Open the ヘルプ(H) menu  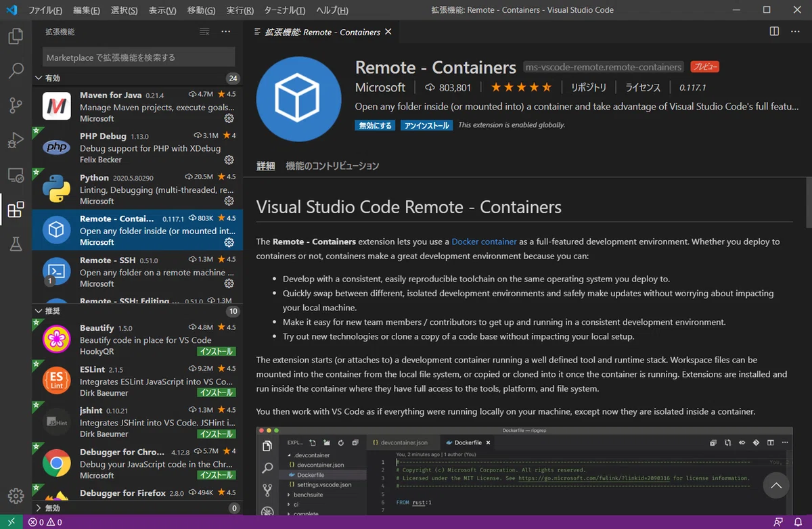point(332,10)
